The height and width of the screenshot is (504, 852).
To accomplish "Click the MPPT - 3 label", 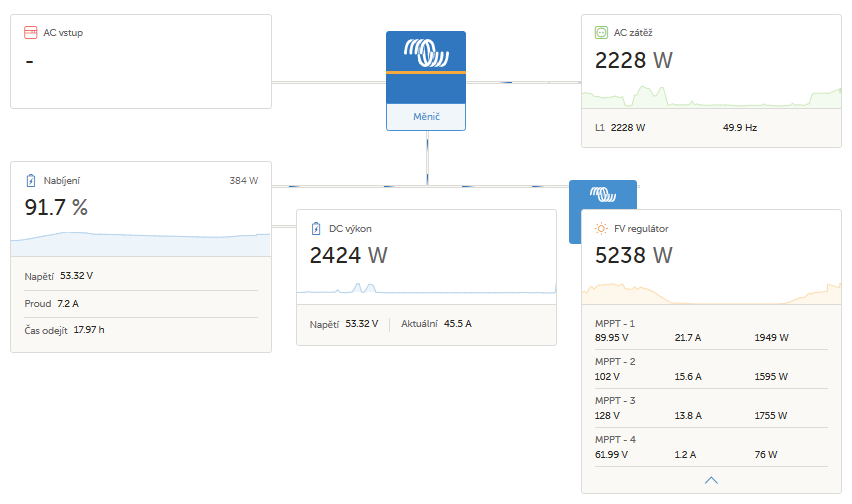I will click(x=615, y=401).
